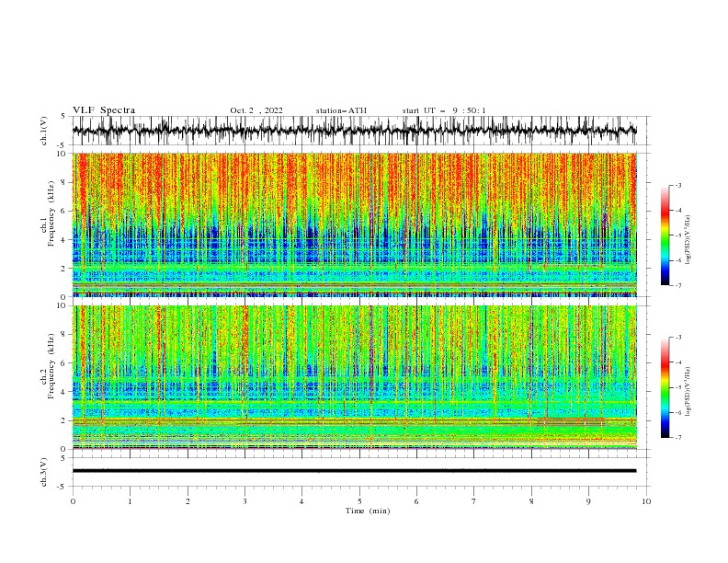The height and width of the screenshot is (563, 728).
Task: Click the "ch.1(V)" waveform axis label
Action: 44,131
